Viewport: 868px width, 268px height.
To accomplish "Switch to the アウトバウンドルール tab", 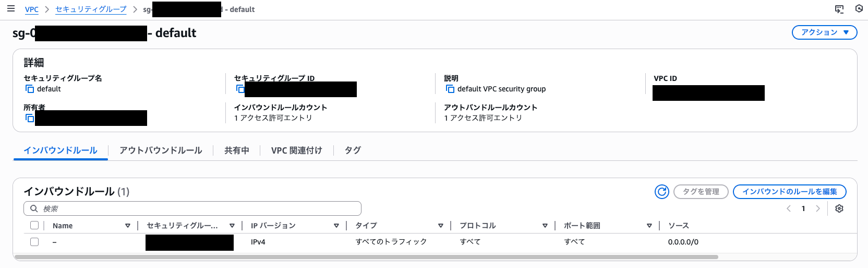I will click(x=161, y=150).
